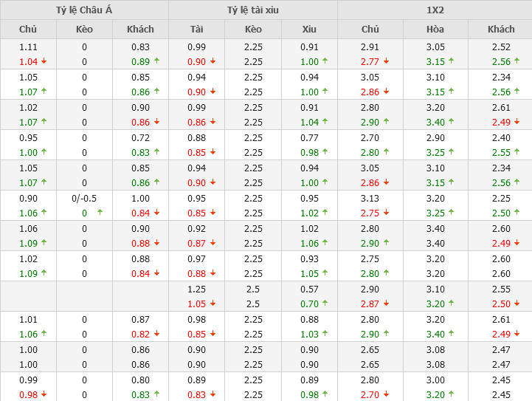Select the 0.57 Xiu odds value
The image size is (532, 401).
pos(309,289)
